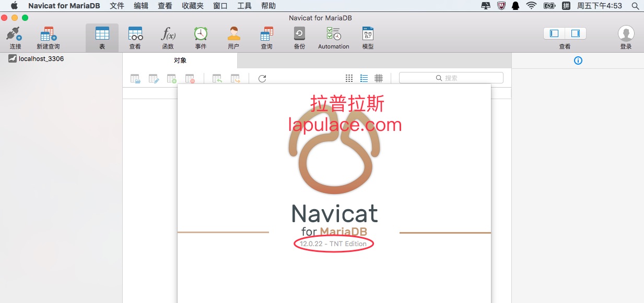Click the 搜索 search field

[x=451, y=78]
